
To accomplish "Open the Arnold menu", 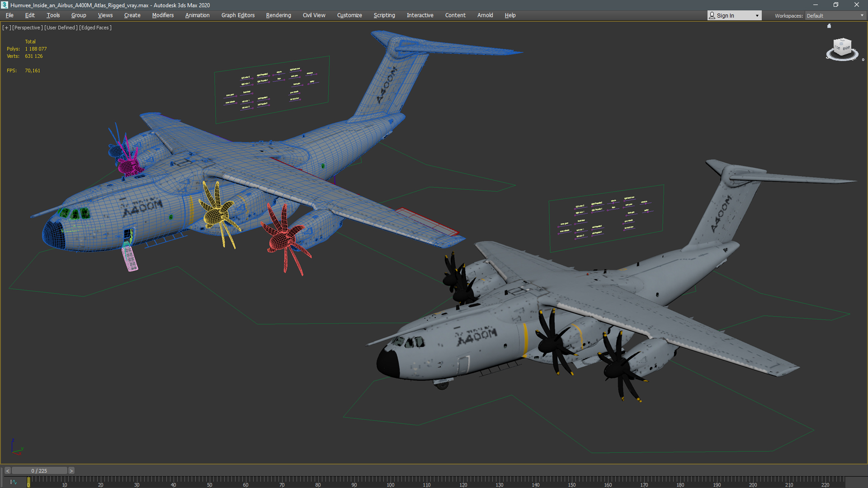I will tap(485, 15).
